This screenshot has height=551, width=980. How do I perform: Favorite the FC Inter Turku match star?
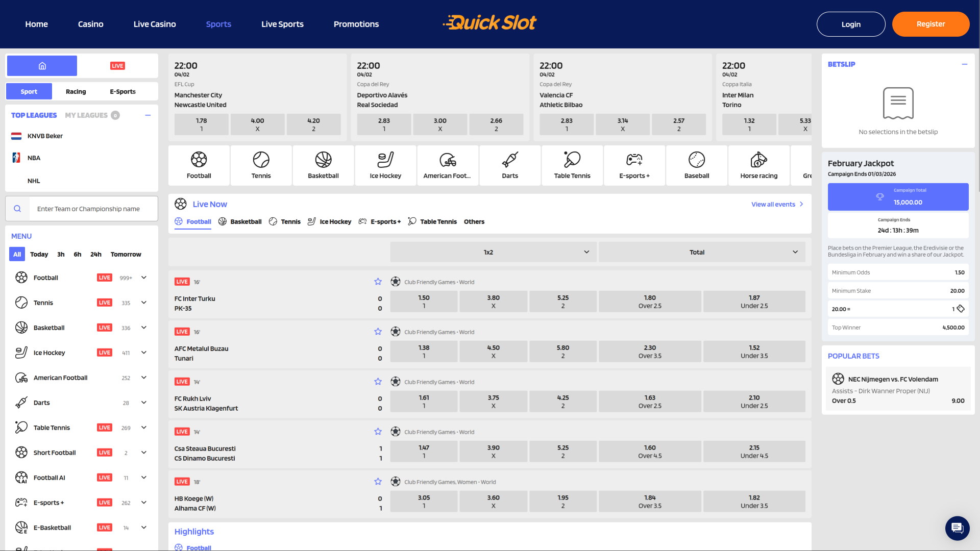pyautogui.click(x=378, y=282)
